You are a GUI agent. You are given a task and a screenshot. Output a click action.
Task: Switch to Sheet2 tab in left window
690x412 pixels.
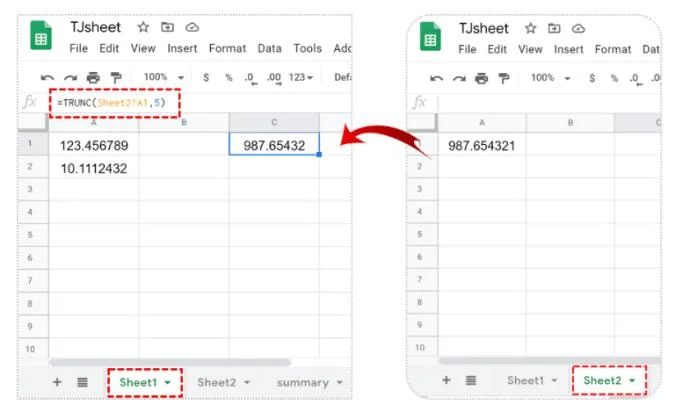click(x=217, y=383)
